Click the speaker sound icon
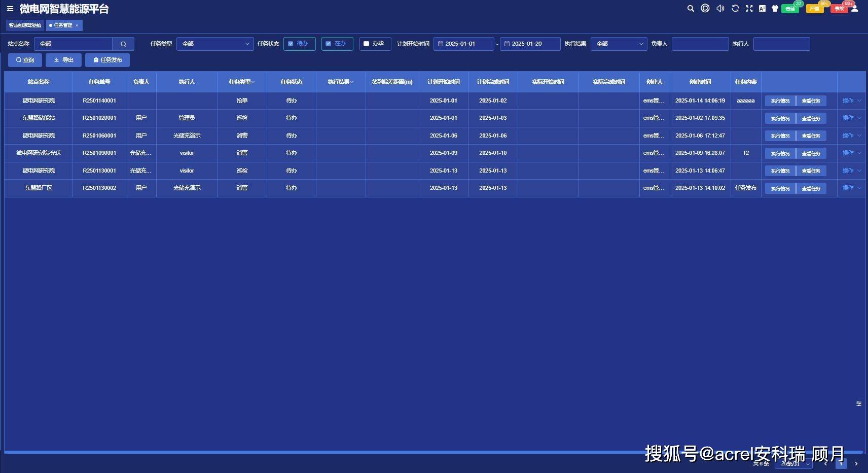 720,9
